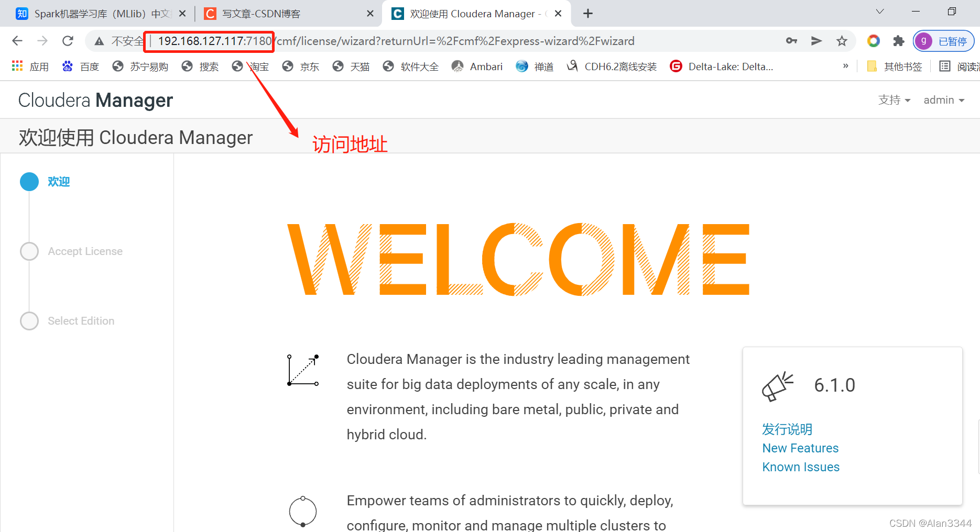Open the 应用 apps grid shortcut

30,66
